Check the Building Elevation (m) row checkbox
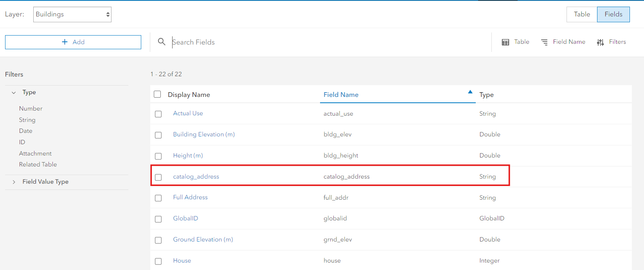Image resolution: width=644 pixels, height=270 pixels. point(158,135)
